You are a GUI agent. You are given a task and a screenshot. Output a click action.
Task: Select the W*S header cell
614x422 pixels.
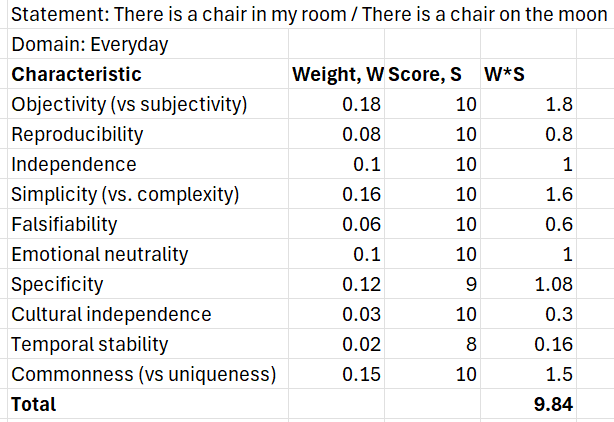(x=528, y=74)
